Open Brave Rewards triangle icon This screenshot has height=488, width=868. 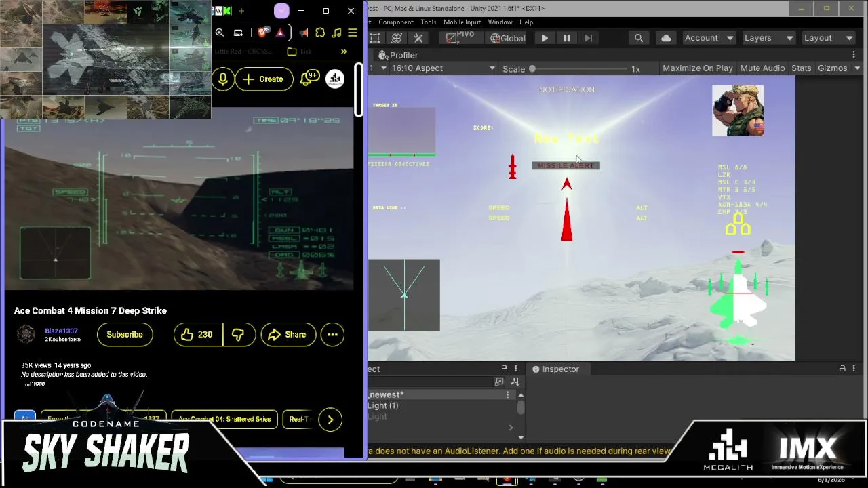click(280, 33)
